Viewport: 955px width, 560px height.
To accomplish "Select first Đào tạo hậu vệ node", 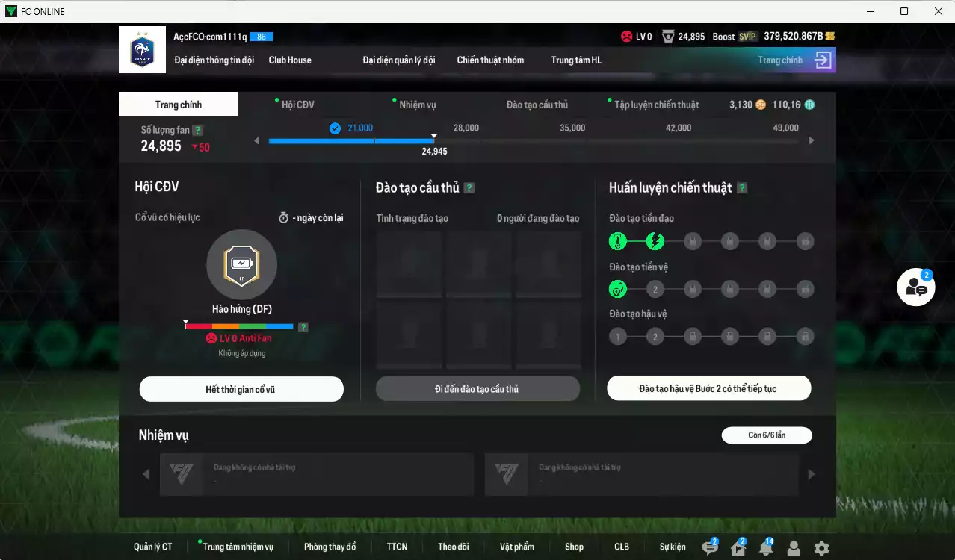I will 617,337.
